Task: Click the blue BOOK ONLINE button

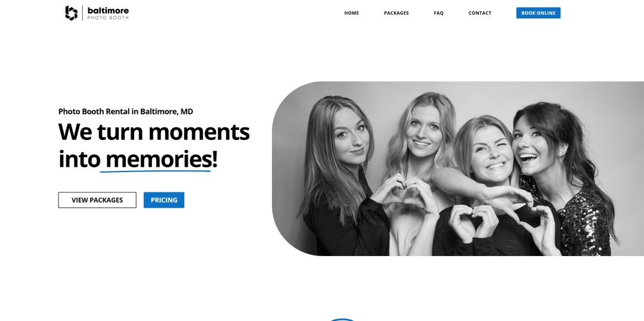Action: coord(538,13)
